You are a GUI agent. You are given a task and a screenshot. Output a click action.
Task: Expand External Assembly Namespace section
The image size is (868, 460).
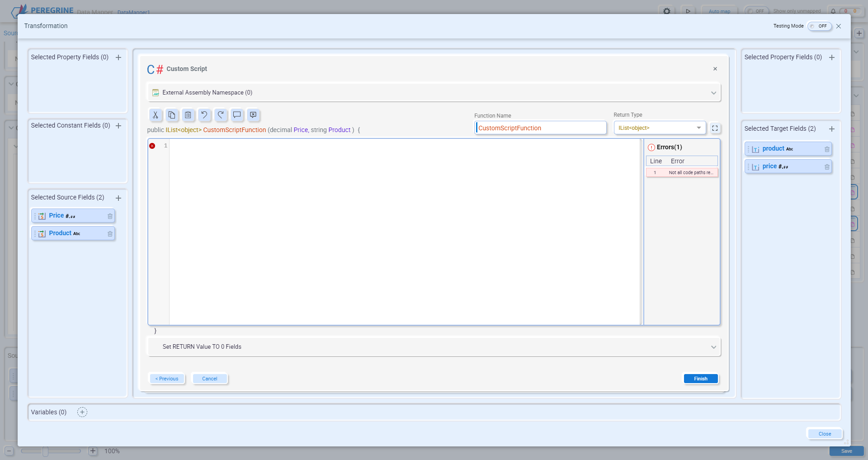(434, 92)
